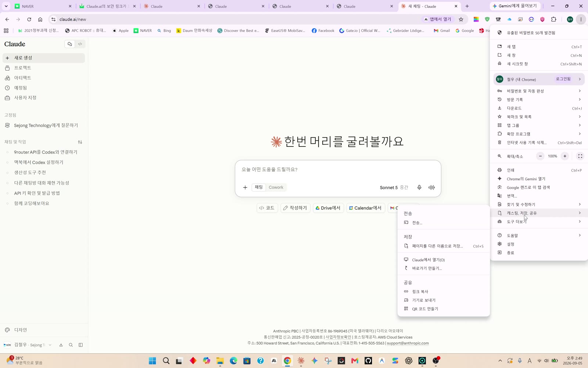Go to home page icon in toolbar
This screenshot has height=368, width=588.
(40, 20)
